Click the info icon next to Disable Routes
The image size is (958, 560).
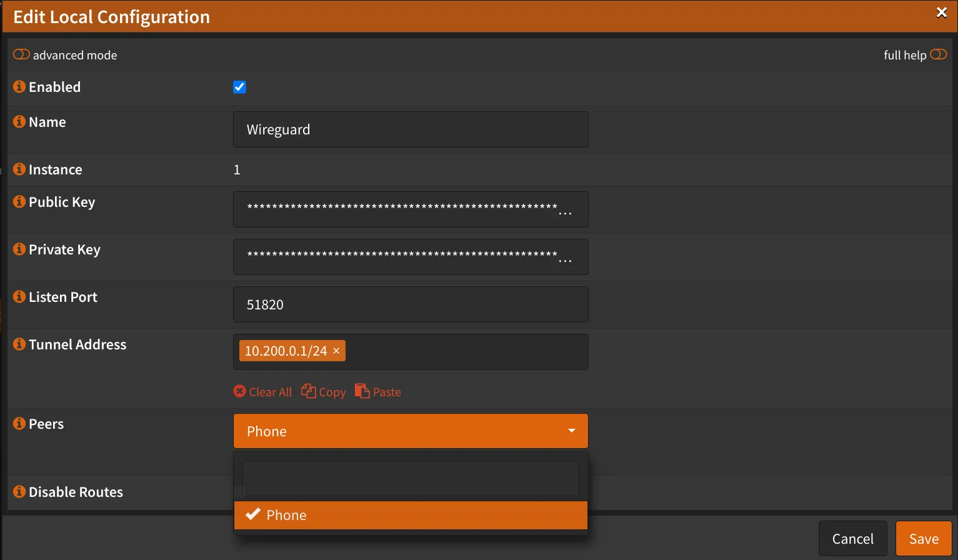(18, 492)
